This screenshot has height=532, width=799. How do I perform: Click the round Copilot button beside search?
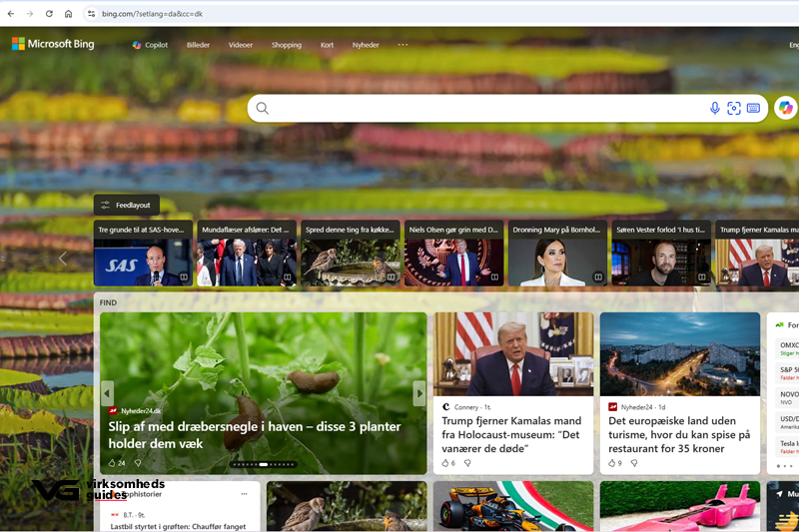click(785, 108)
